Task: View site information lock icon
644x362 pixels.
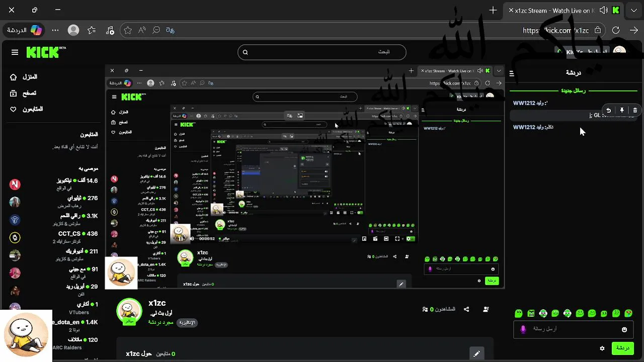Action: coord(598,30)
